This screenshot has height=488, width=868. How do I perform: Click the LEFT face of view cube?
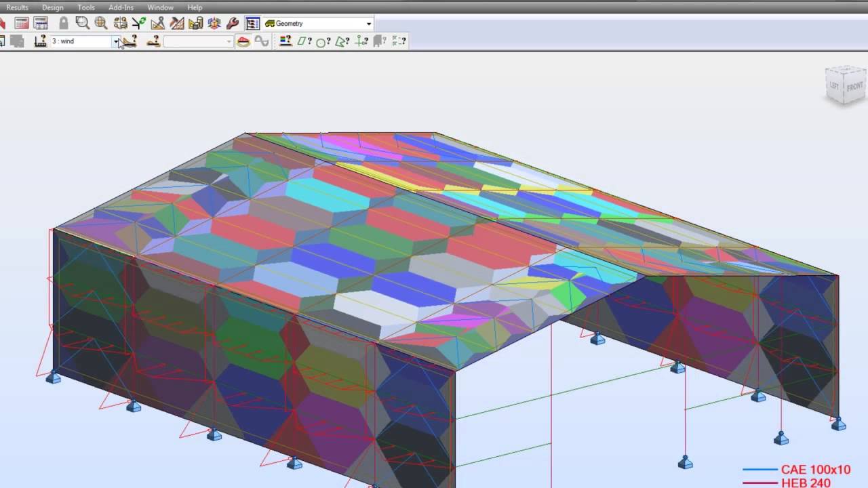pyautogui.click(x=835, y=85)
